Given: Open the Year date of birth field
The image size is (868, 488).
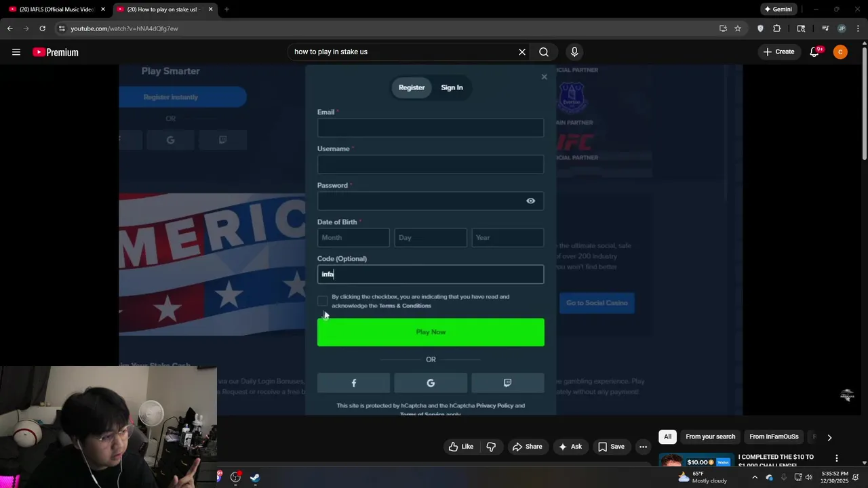Looking at the screenshot, I should (508, 237).
